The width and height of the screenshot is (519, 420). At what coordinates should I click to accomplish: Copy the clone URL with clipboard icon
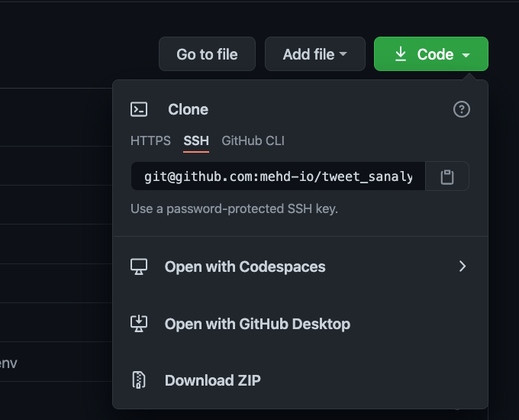446,176
